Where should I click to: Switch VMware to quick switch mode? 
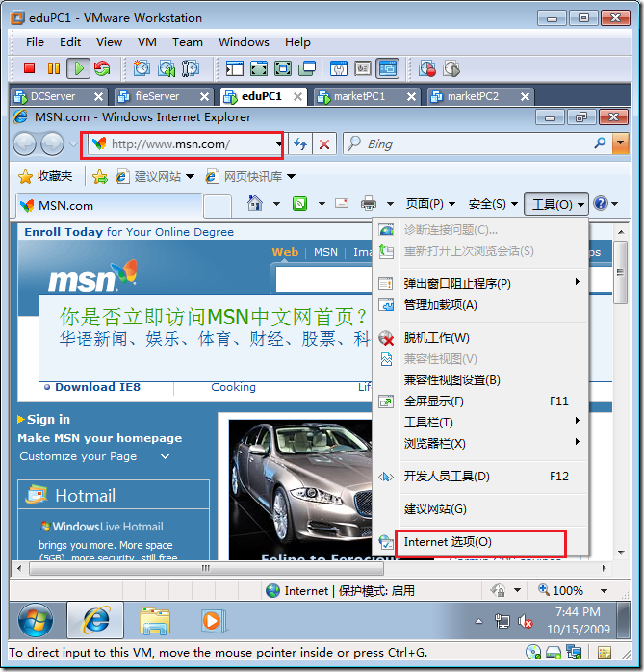pos(258,68)
